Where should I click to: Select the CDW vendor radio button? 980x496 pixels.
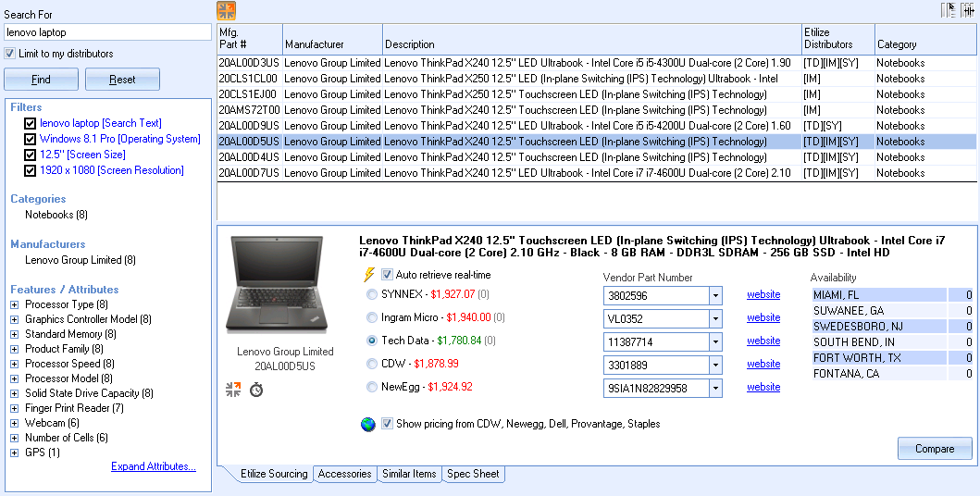coord(372,364)
